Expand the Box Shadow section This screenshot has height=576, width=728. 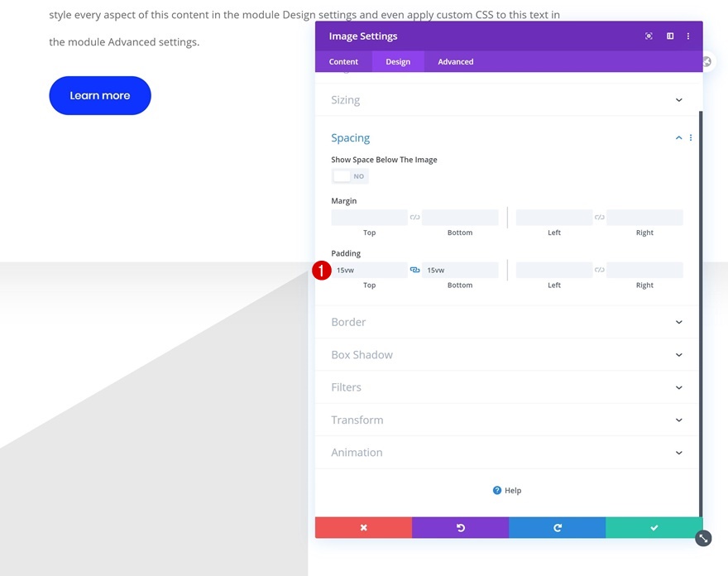[507, 355]
